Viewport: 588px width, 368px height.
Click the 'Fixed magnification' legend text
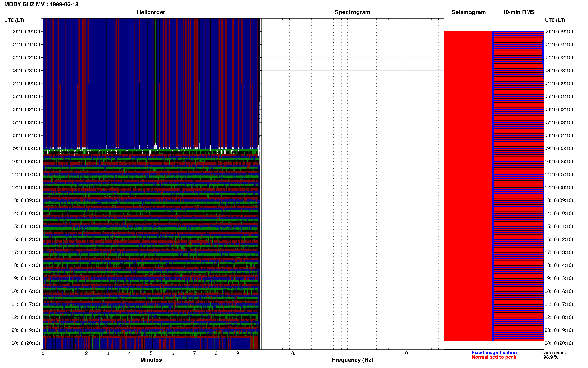pyautogui.click(x=494, y=352)
